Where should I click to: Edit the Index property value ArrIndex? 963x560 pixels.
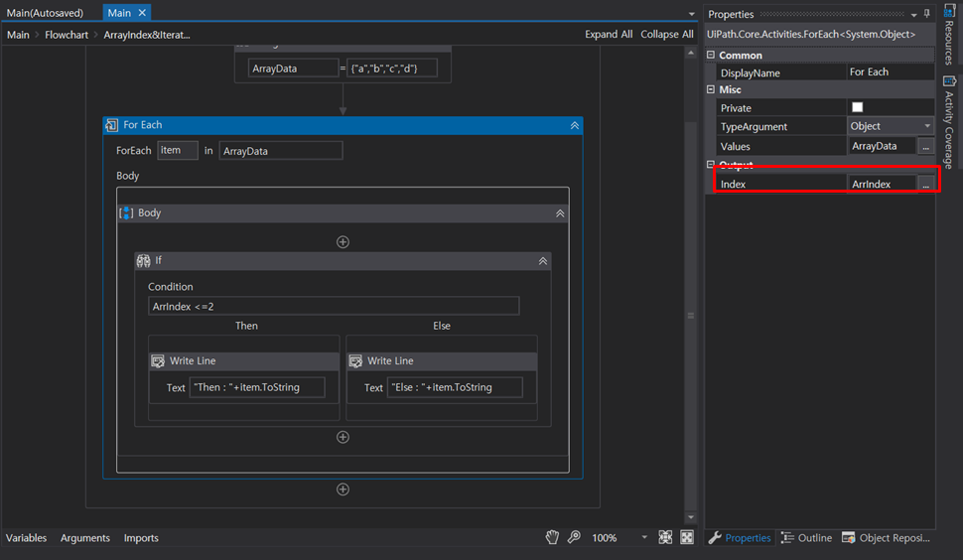tap(882, 184)
